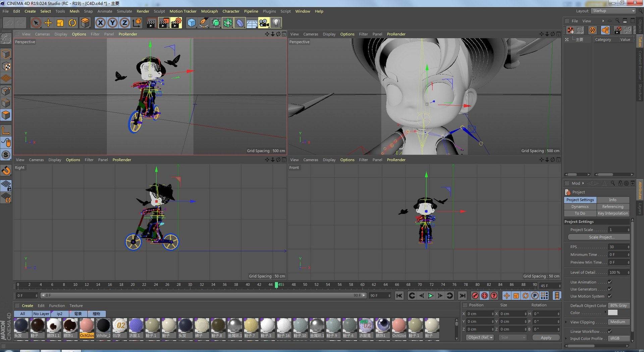Select the Rotate tool

tap(72, 23)
